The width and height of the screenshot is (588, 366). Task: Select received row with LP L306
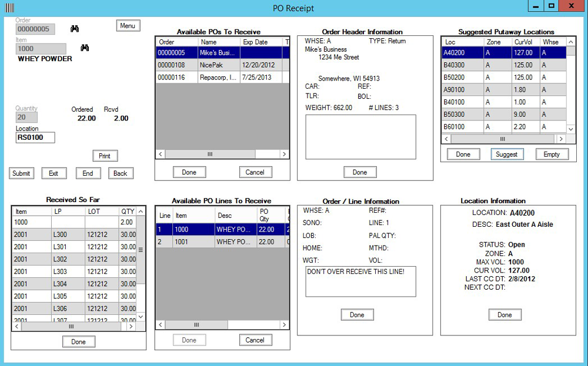tap(74, 308)
